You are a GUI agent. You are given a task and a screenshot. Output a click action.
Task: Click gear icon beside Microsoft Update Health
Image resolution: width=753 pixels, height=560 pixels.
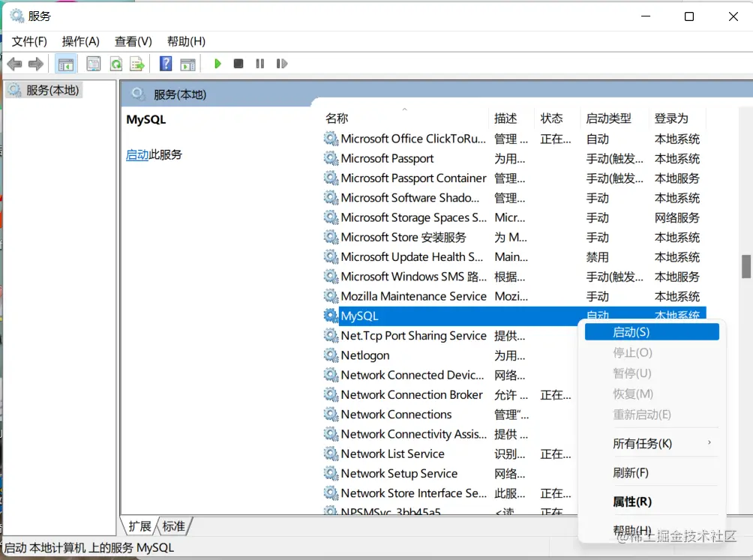tap(331, 256)
